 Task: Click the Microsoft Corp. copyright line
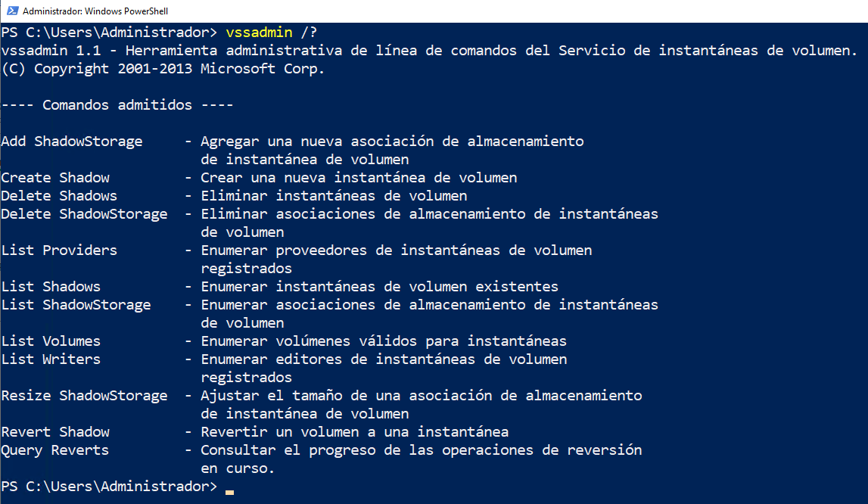[x=163, y=69]
